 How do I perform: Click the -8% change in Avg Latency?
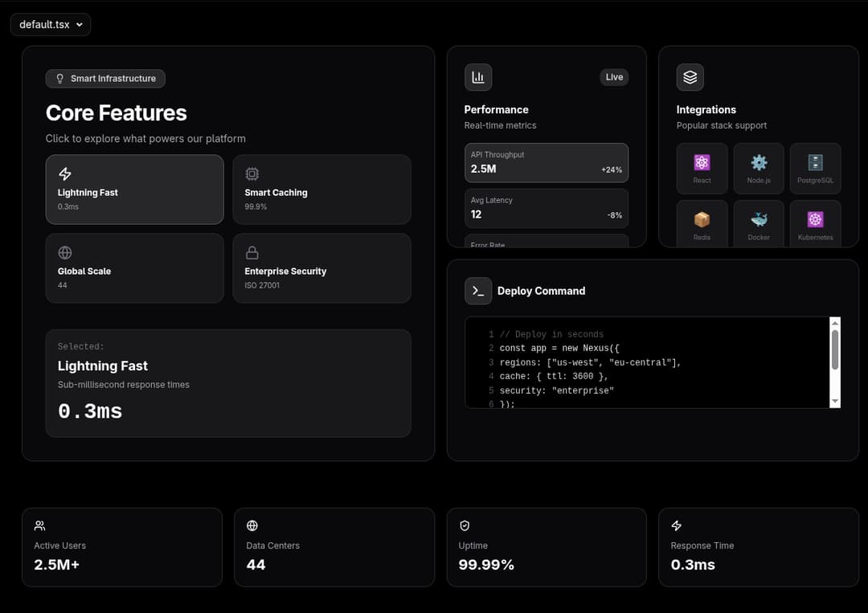pos(615,215)
